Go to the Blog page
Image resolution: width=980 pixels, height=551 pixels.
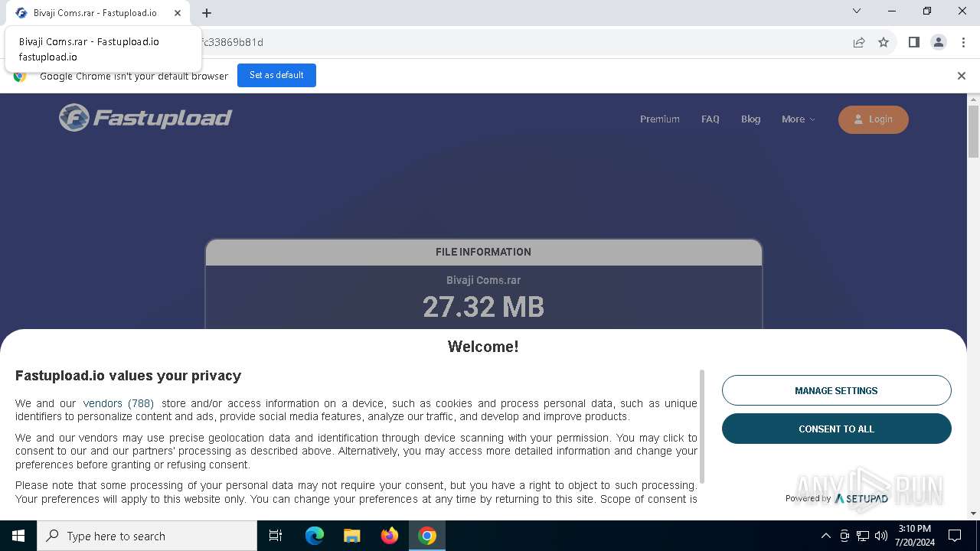coord(751,119)
